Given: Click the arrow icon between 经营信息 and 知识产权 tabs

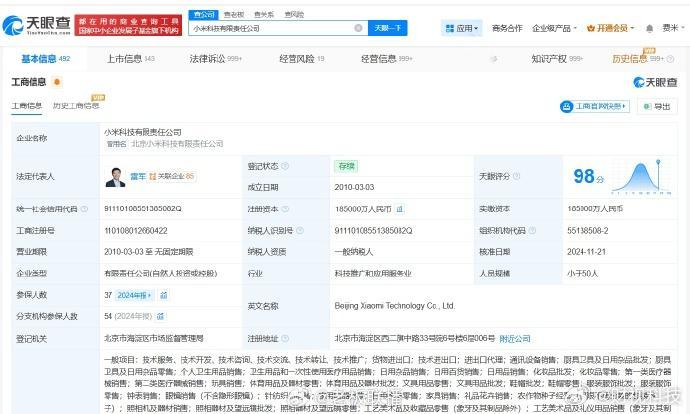Looking at the screenshot, I should [x=494, y=59].
